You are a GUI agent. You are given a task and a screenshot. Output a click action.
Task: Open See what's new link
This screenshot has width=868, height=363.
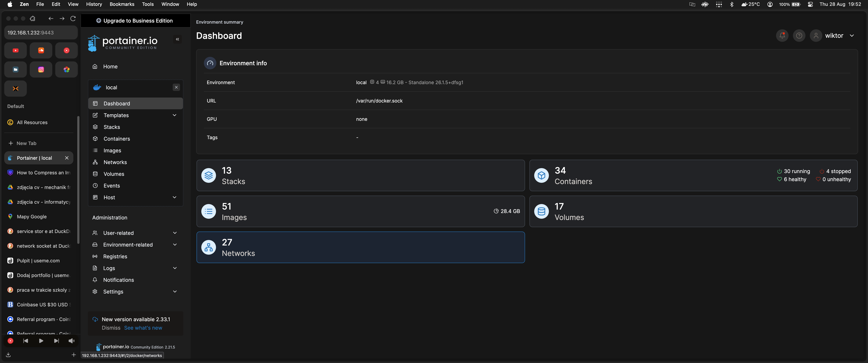coord(143,328)
